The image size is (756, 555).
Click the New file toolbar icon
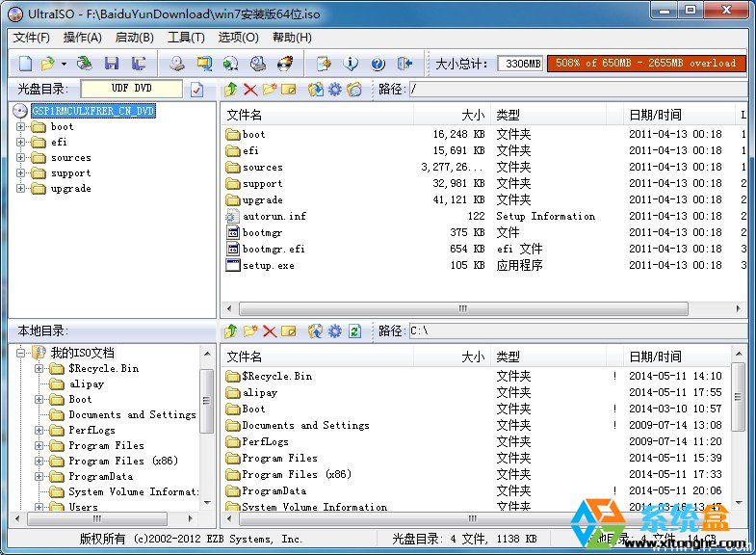[x=25, y=64]
